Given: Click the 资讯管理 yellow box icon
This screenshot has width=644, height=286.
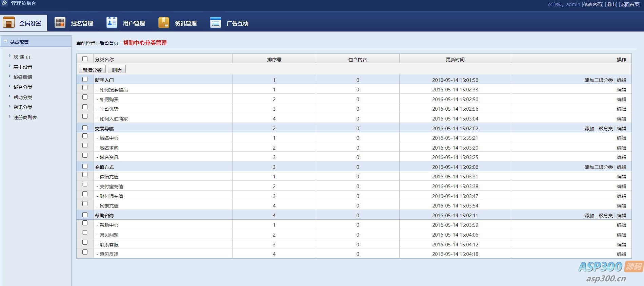Looking at the screenshot, I should click(x=164, y=22).
